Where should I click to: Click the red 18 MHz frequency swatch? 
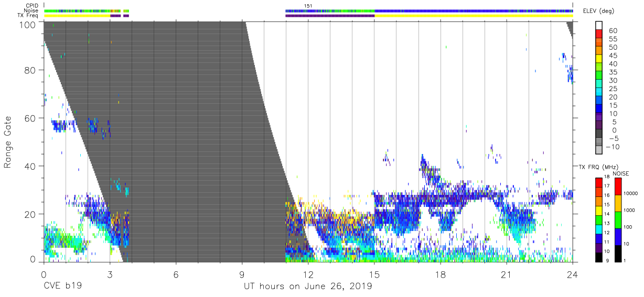pyautogui.click(x=599, y=182)
